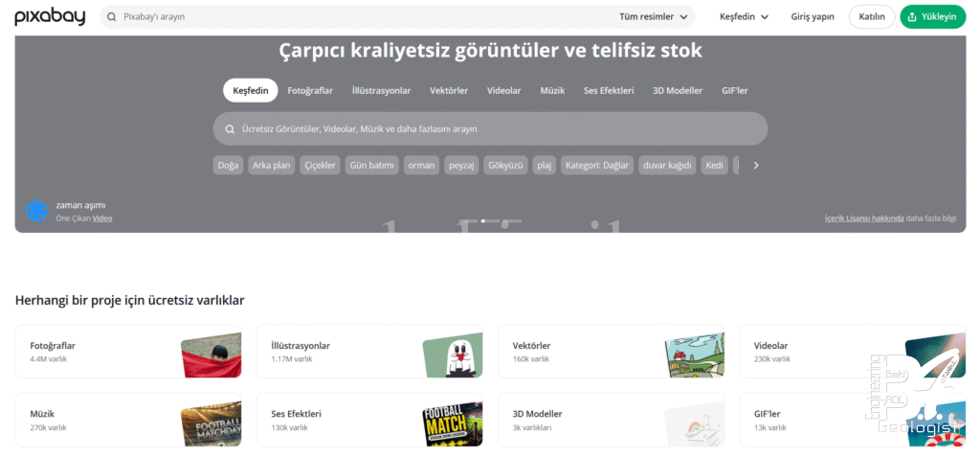Focus the Ücretsiz Görüntüler hero search field
980x457 pixels.
[x=490, y=129]
